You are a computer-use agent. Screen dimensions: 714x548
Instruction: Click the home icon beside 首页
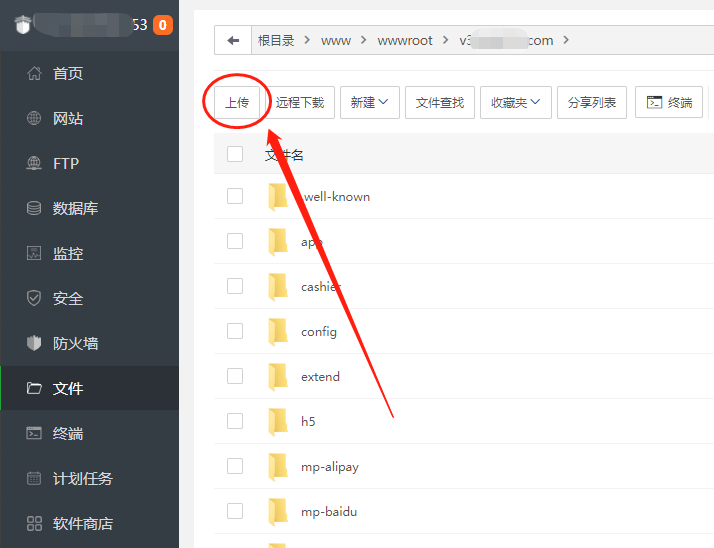pos(34,73)
